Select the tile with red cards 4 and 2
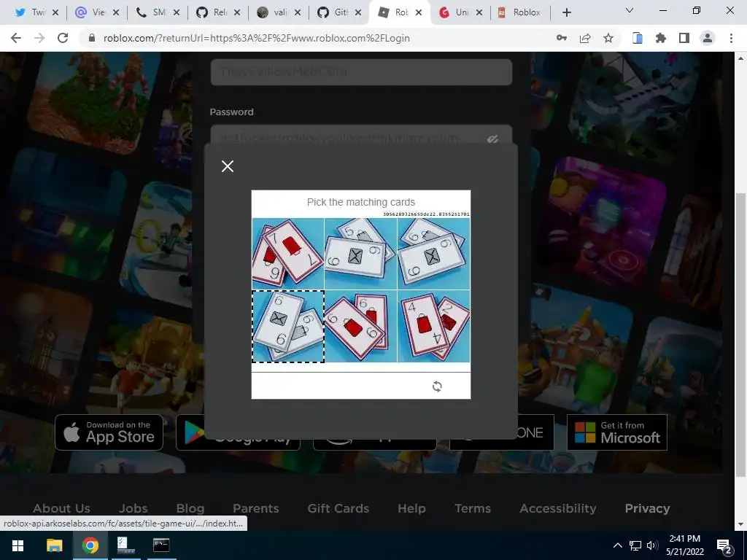747x560 pixels. [433, 326]
